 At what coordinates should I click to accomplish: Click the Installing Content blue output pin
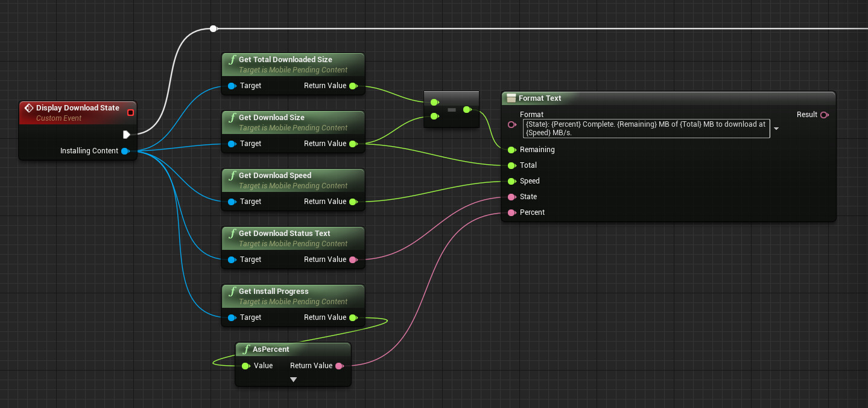pos(125,151)
